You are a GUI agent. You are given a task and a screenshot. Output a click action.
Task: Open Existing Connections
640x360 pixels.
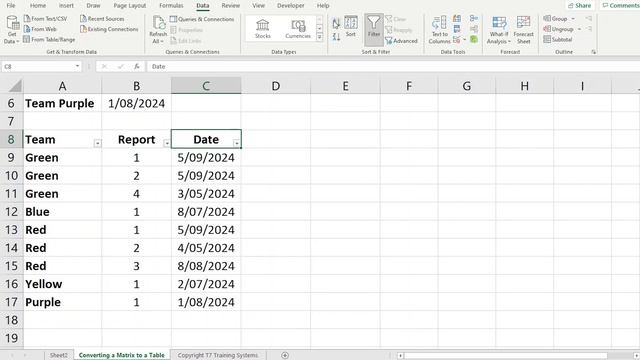click(x=109, y=29)
